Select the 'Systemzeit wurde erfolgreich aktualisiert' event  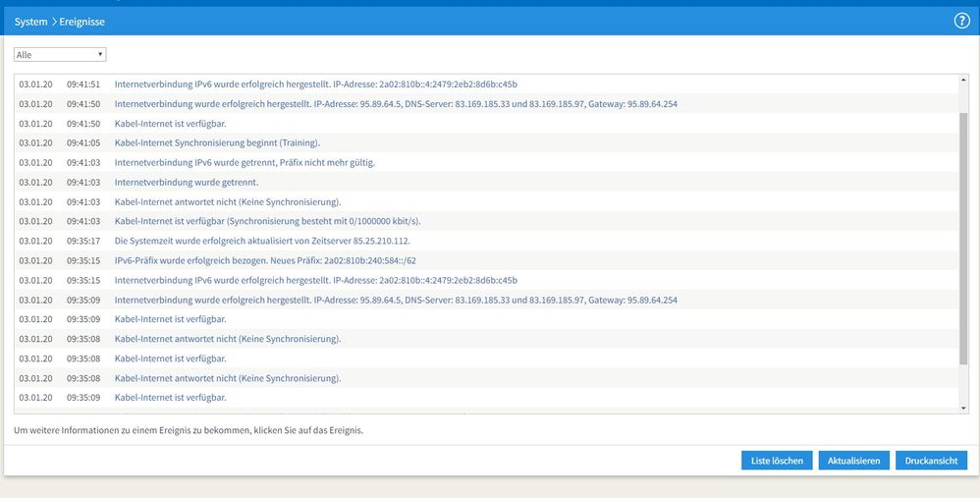click(486, 241)
